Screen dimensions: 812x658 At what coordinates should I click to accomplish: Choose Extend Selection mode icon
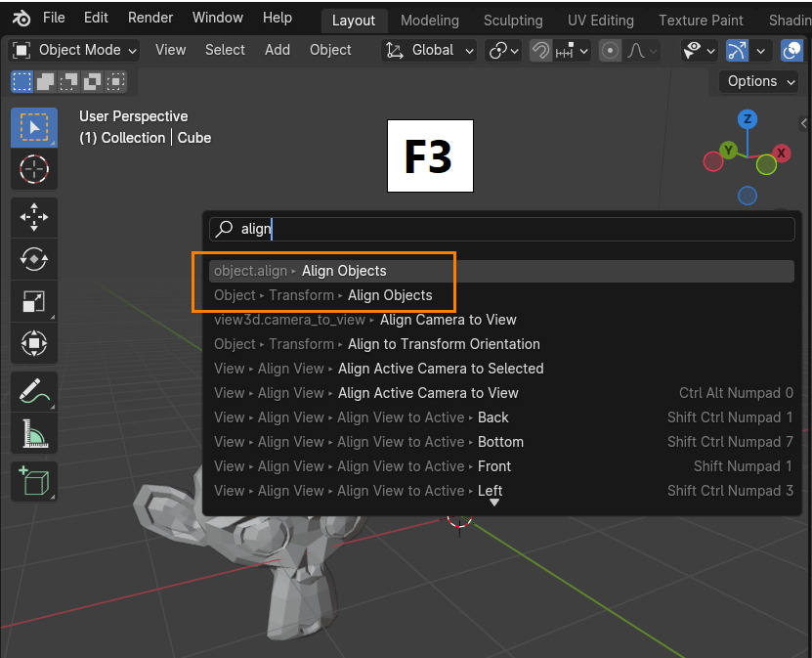point(45,82)
